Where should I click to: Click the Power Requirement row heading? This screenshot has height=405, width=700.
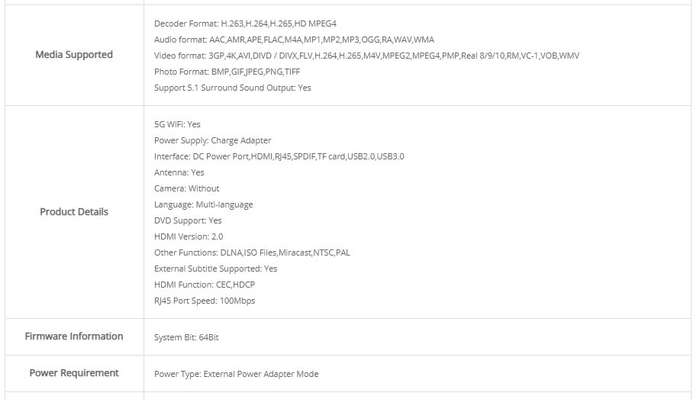pos(74,373)
